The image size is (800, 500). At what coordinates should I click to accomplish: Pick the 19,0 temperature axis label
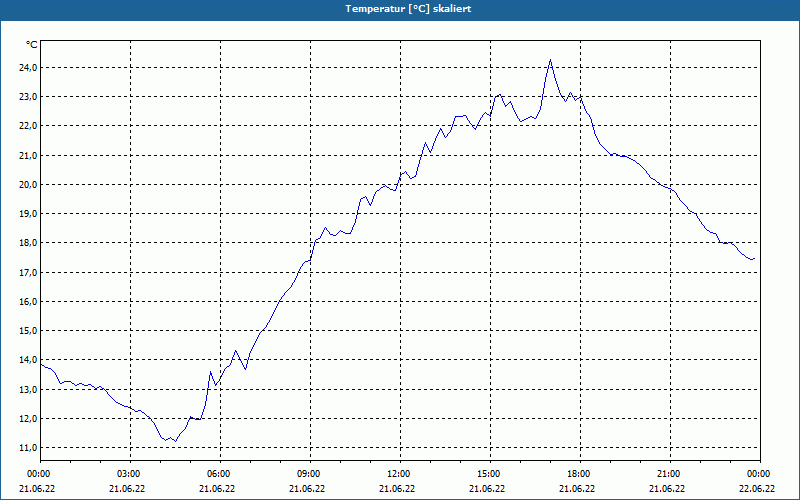[27, 213]
